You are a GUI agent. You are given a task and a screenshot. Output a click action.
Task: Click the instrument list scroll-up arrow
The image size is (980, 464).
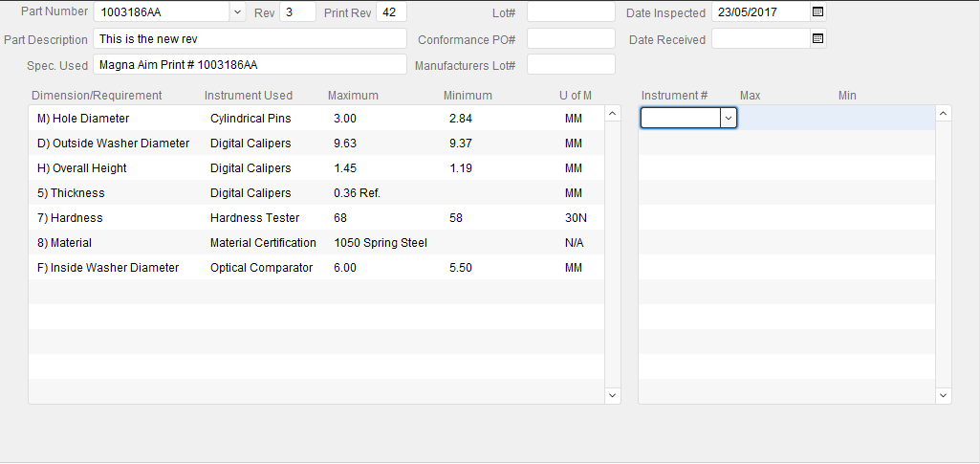coord(943,113)
